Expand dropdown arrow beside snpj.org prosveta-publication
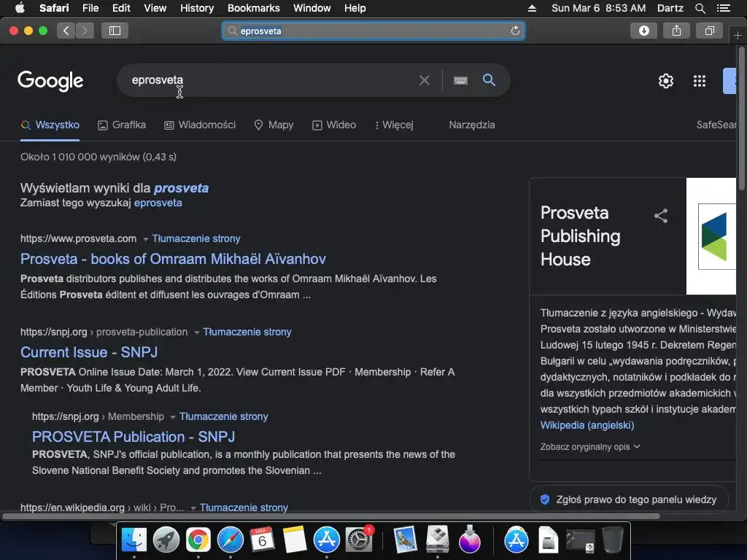 pos(196,332)
